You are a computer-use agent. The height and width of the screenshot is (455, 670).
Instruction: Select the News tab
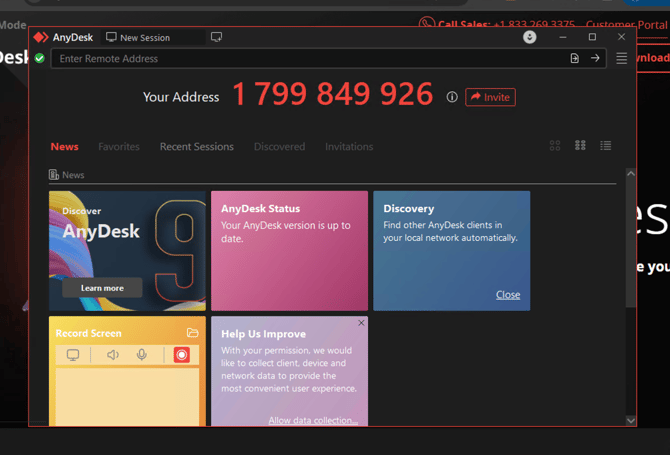point(65,147)
